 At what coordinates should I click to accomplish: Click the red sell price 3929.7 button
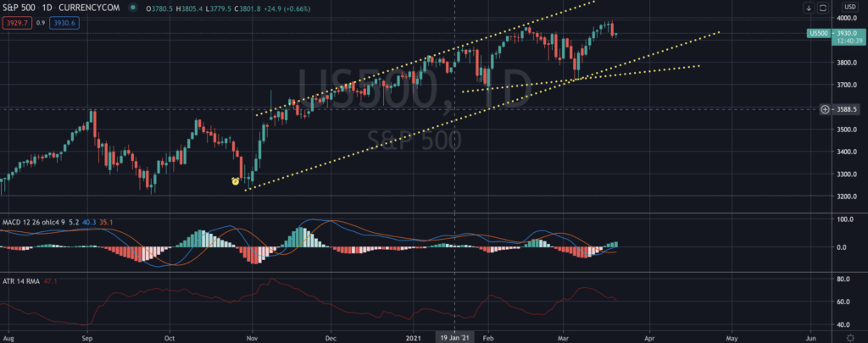click(18, 23)
